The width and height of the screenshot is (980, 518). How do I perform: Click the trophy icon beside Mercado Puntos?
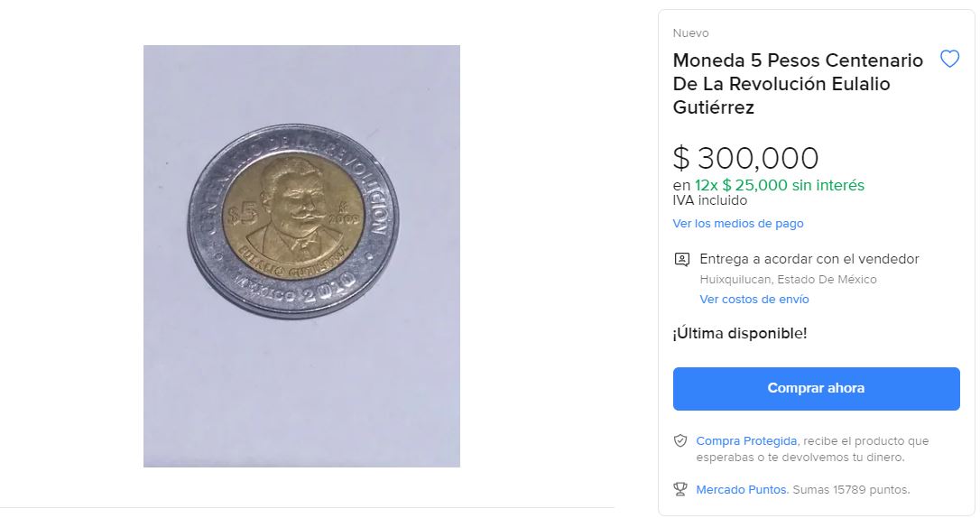pos(680,489)
